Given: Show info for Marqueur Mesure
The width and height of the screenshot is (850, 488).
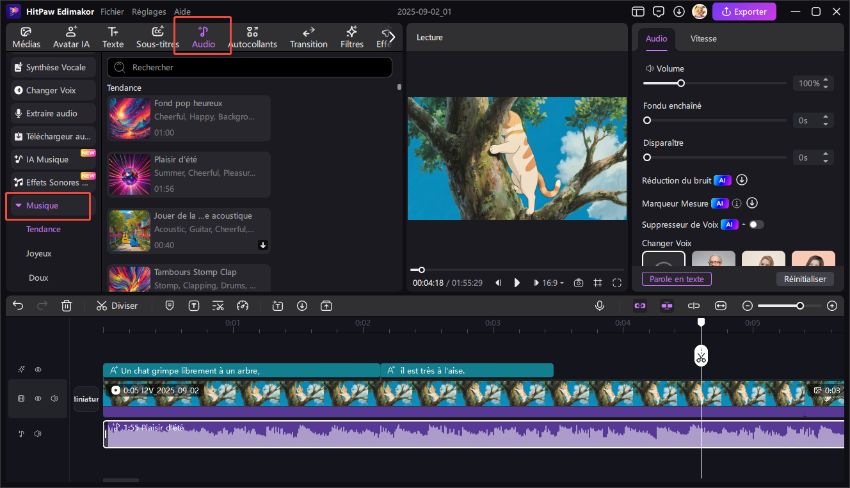Looking at the screenshot, I should point(736,203).
